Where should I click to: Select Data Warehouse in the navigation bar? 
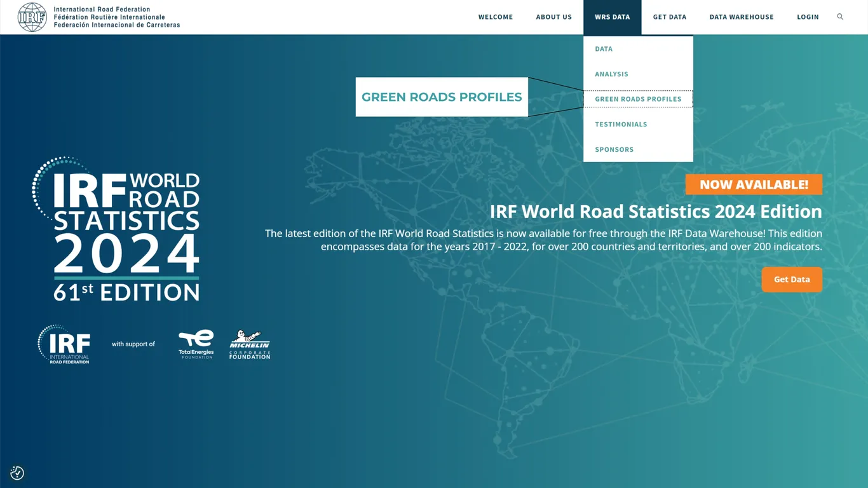pos(741,17)
